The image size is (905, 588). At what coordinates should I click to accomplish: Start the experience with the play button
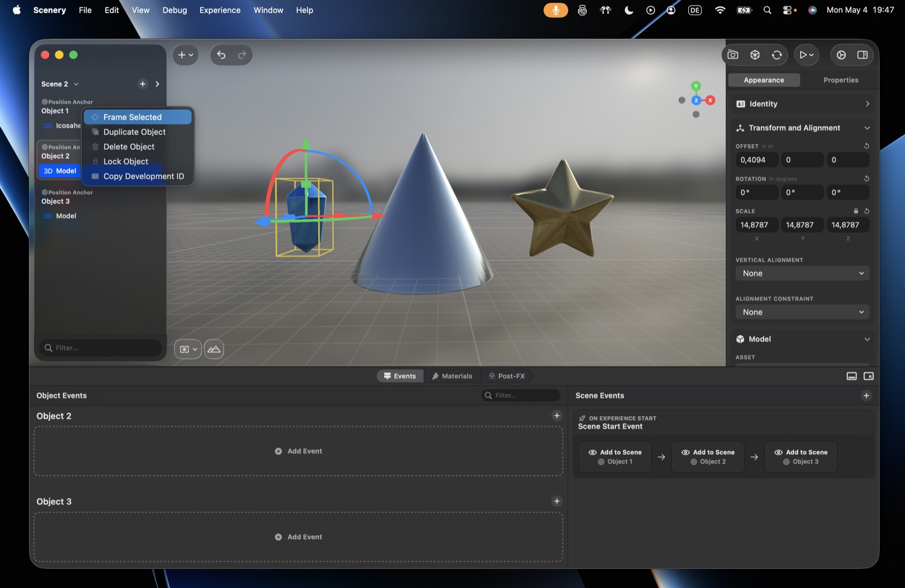click(807, 55)
